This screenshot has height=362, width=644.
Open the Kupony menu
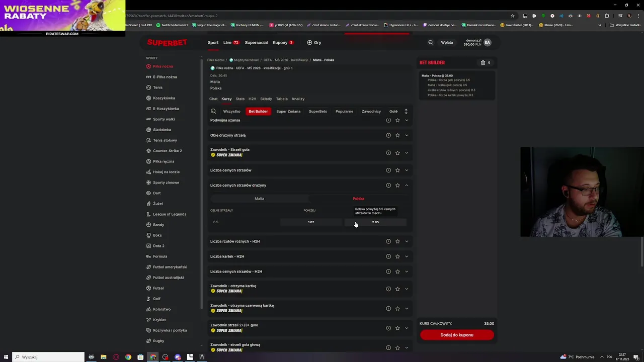click(x=283, y=43)
